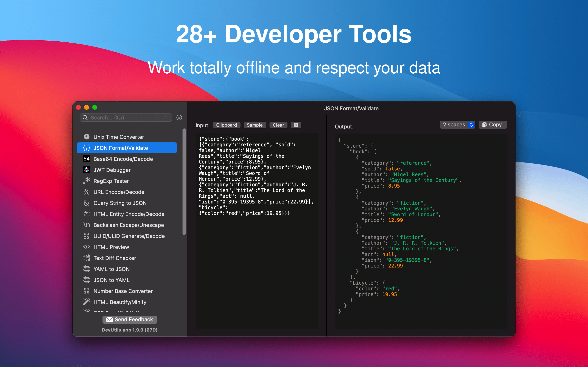The width and height of the screenshot is (588, 367).
Task: Click the Backslash Escape/Unescape icon
Action: click(x=87, y=225)
